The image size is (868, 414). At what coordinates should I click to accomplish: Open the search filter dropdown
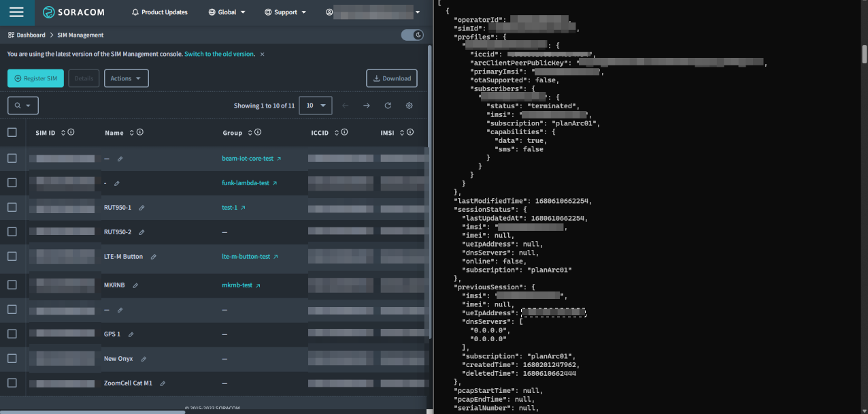pyautogui.click(x=22, y=106)
